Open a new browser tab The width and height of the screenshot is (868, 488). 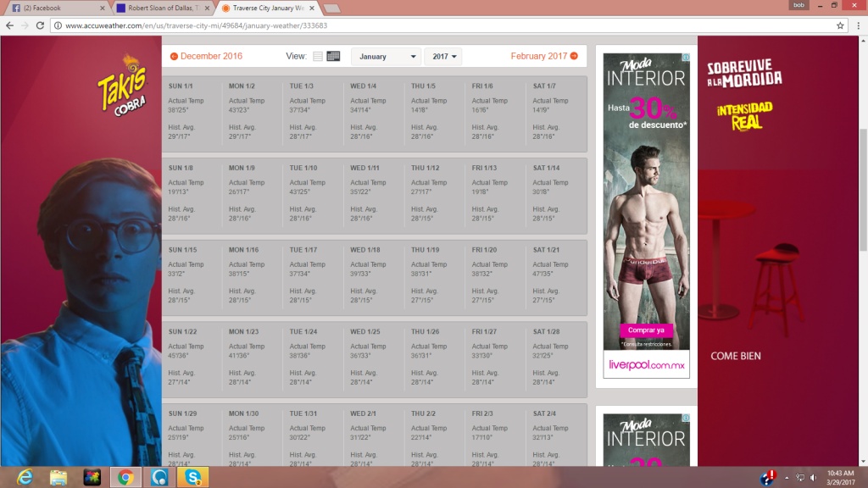[331, 8]
